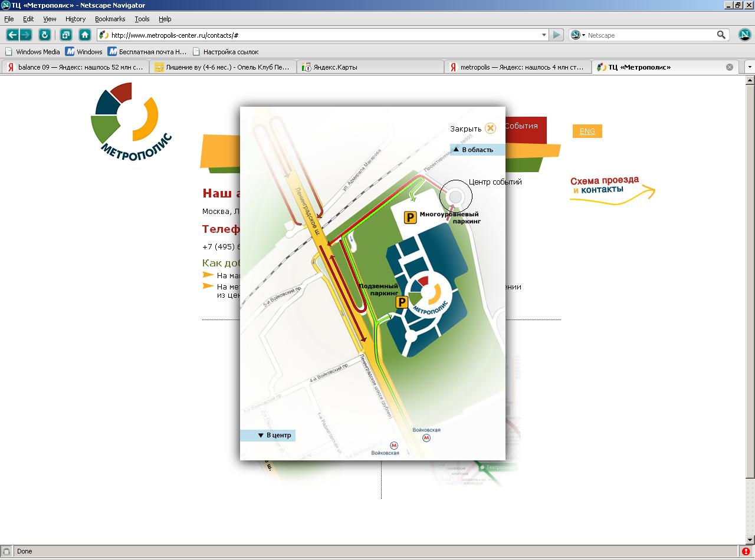Click the Netscape search input field
The width and height of the screenshot is (755, 560).
tap(651, 35)
